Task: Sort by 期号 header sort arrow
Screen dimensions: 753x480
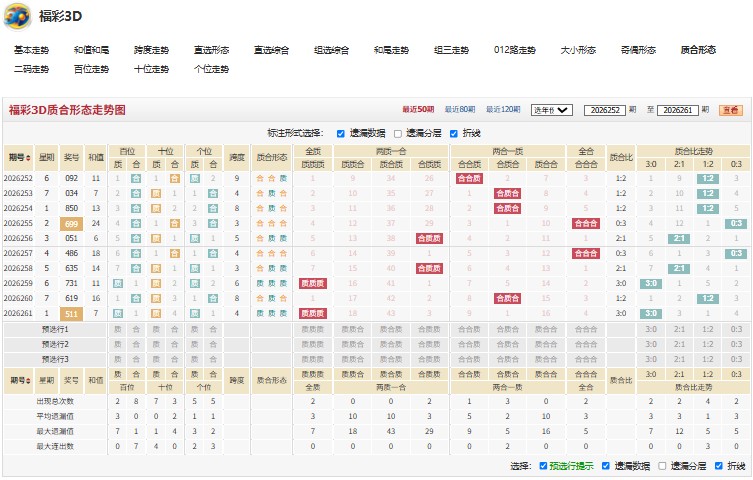Action: point(28,158)
